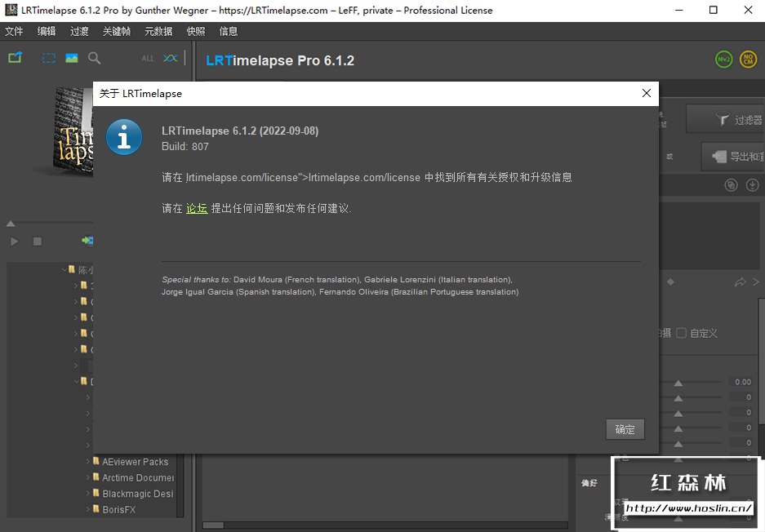
Task: Click the crossed blue curves icon
Action: 171,58
